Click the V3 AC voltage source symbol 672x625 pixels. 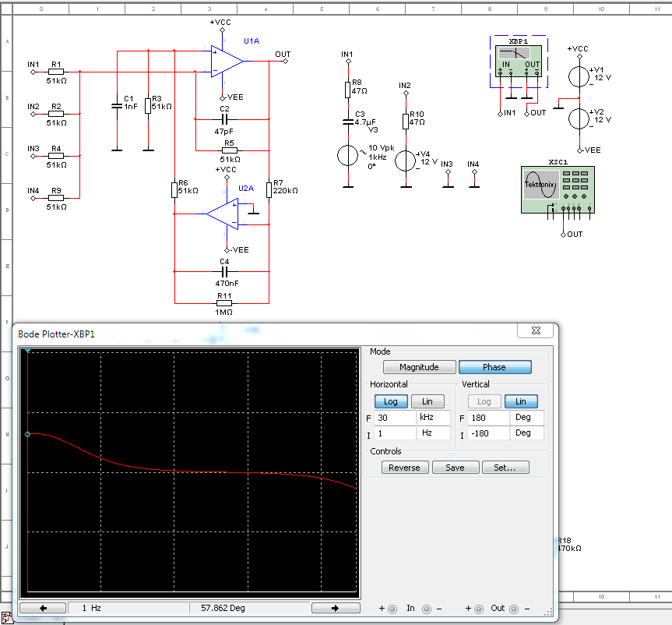point(348,155)
